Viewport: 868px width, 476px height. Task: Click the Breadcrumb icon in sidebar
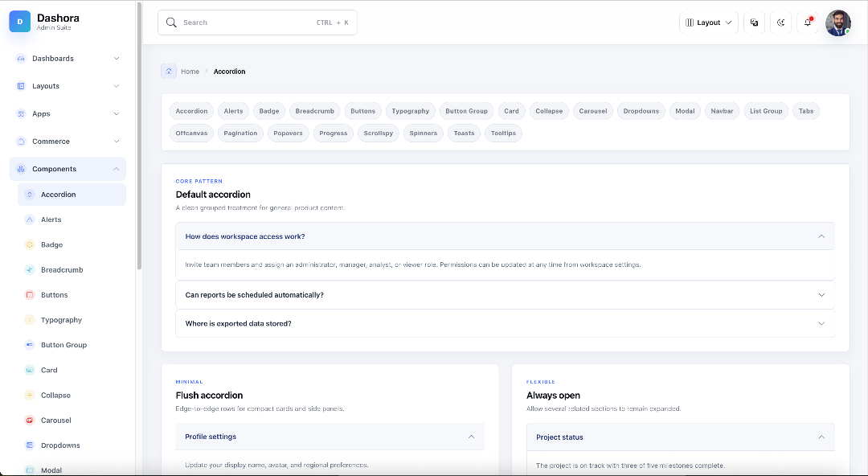[x=30, y=270]
